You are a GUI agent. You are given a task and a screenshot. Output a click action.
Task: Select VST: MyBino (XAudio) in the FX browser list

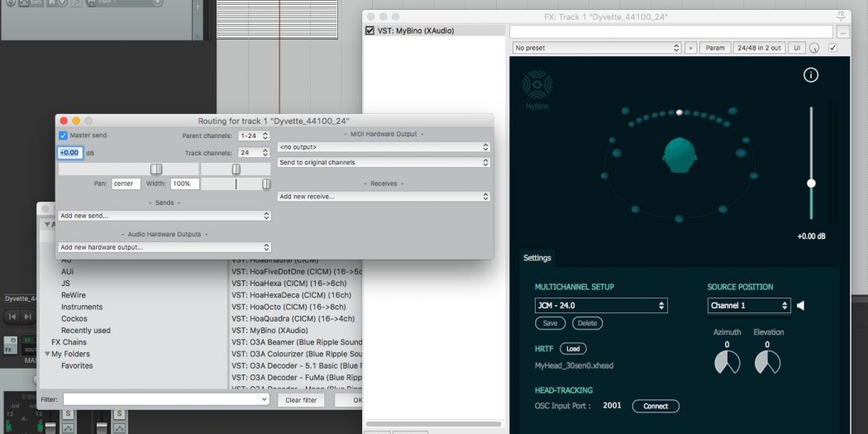coord(269,331)
